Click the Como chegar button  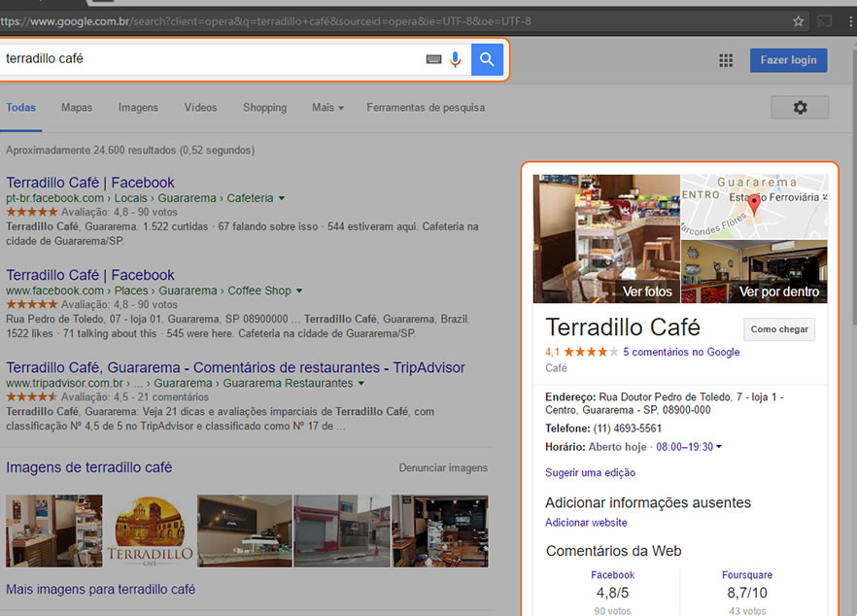(x=779, y=329)
